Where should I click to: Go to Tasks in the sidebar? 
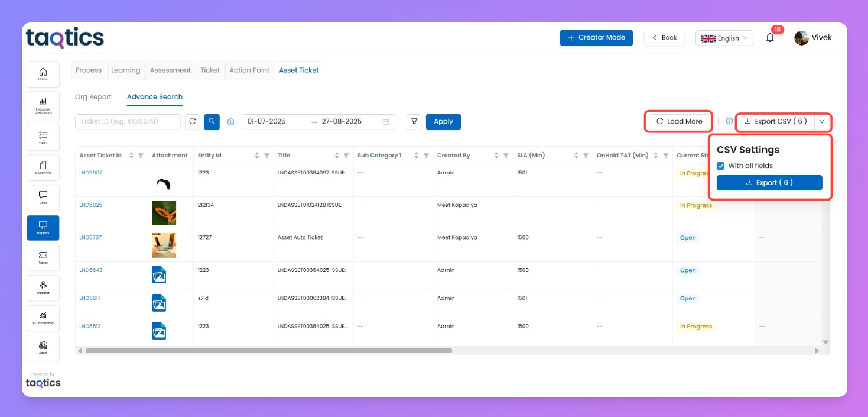[x=43, y=137]
